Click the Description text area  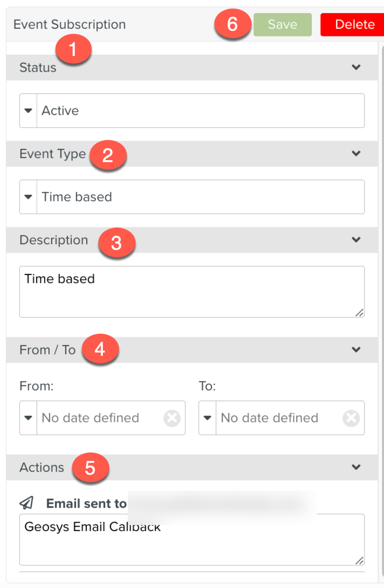pyautogui.click(x=192, y=292)
